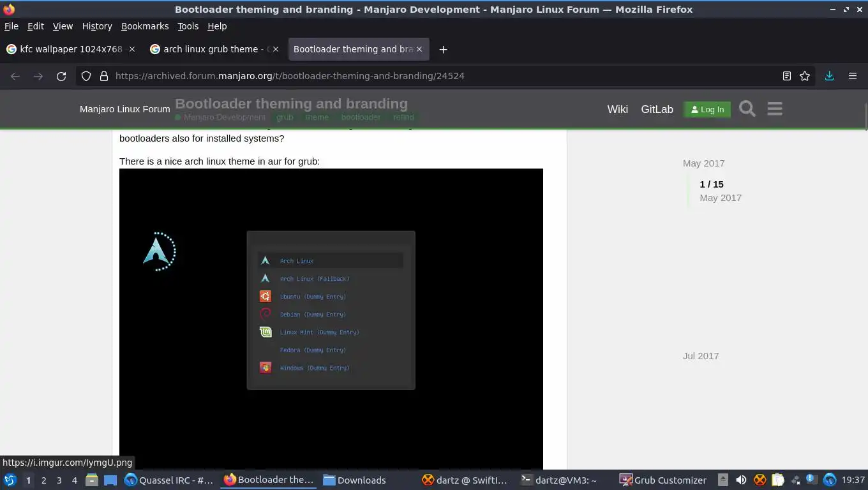Switch to the 'kfc wallpaper 1024x768' tab
This screenshot has height=490, width=868.
(70, 49)
